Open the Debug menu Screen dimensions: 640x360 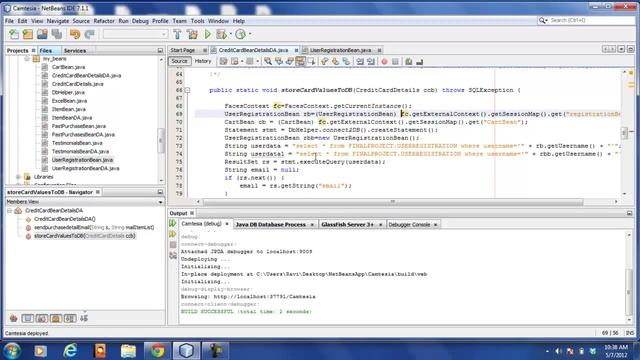coord(140,21)
